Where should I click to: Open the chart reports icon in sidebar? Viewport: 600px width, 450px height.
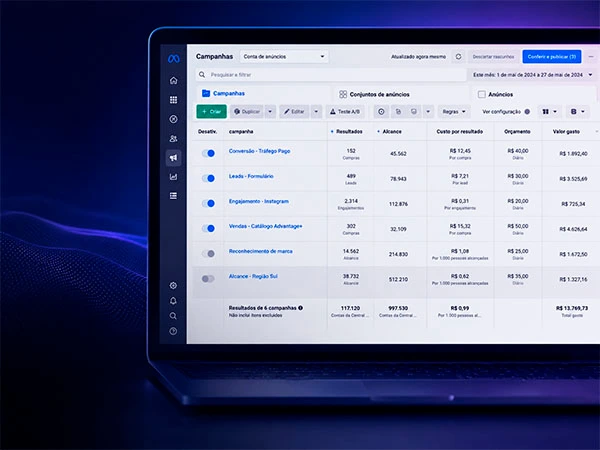pos(173,177)
